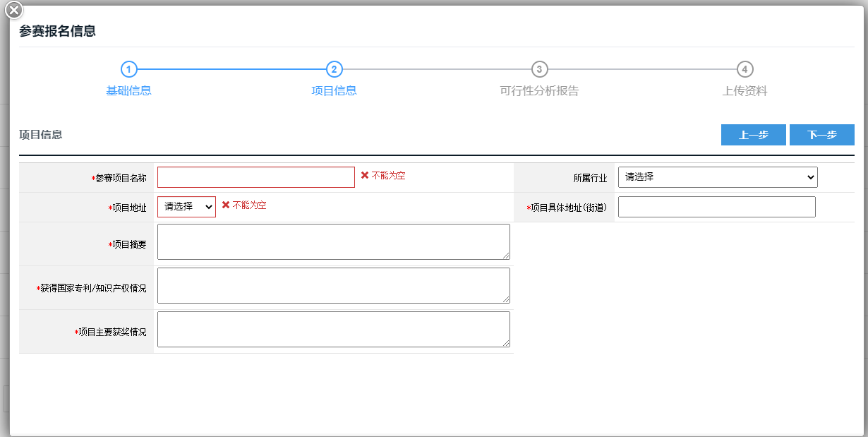Click the 可行性分析报告 step label
Image resolution: width=868 pixels, height=437 pixels.
[539, 91]
